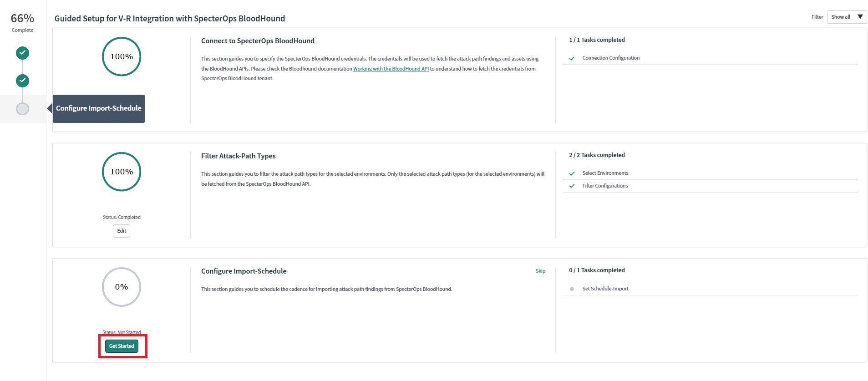Click the Filter label beside the dropdown
Image resolution: width=868 pixels, height=381 pixels.
pos(817,17)
